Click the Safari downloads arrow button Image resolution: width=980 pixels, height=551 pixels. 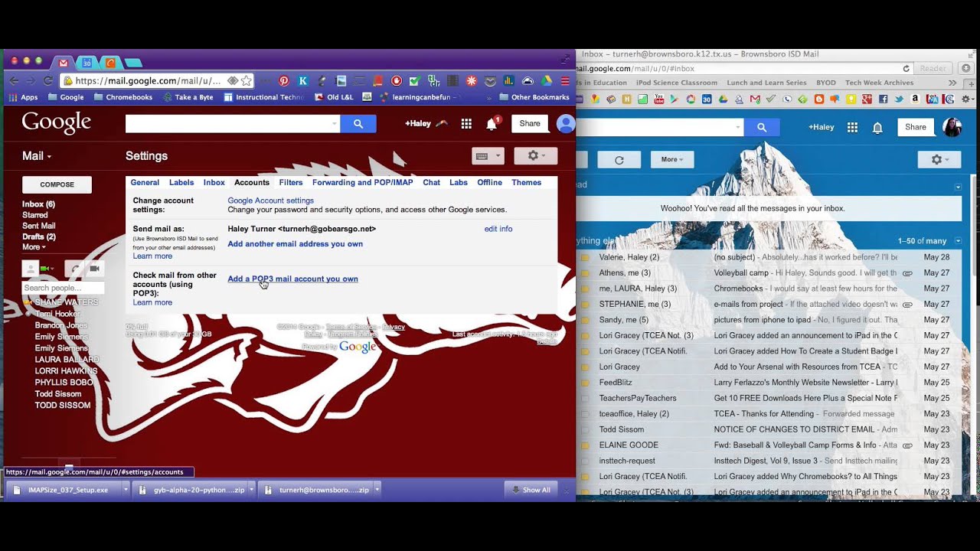(x=966, y=68)
